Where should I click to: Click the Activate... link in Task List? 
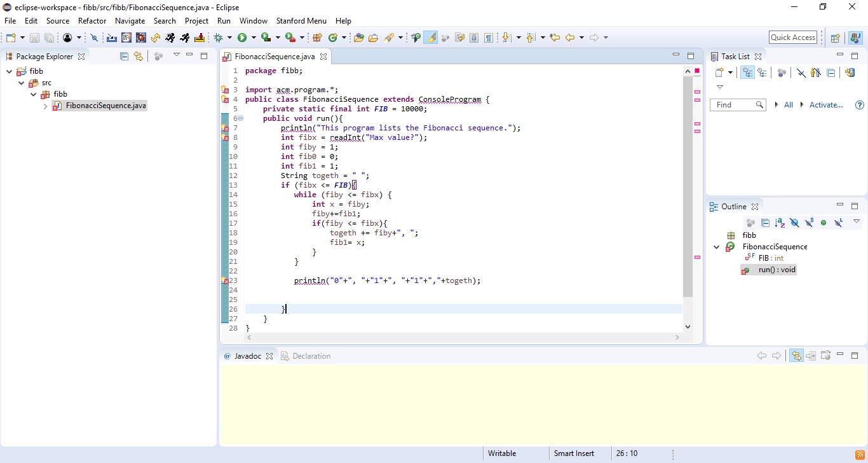coord(825,105)
